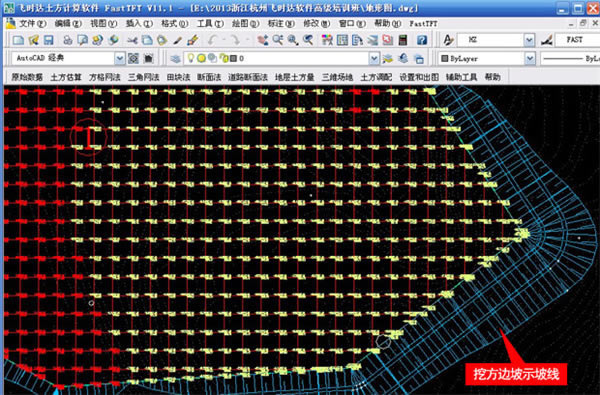Open the 方格网法 menu
Viewport: 600px width, 395px height.
click(x=105, y=77)
